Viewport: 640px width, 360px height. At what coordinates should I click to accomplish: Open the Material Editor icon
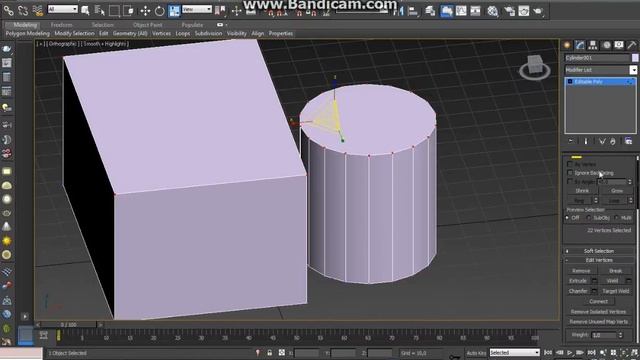tap(493, 11)
